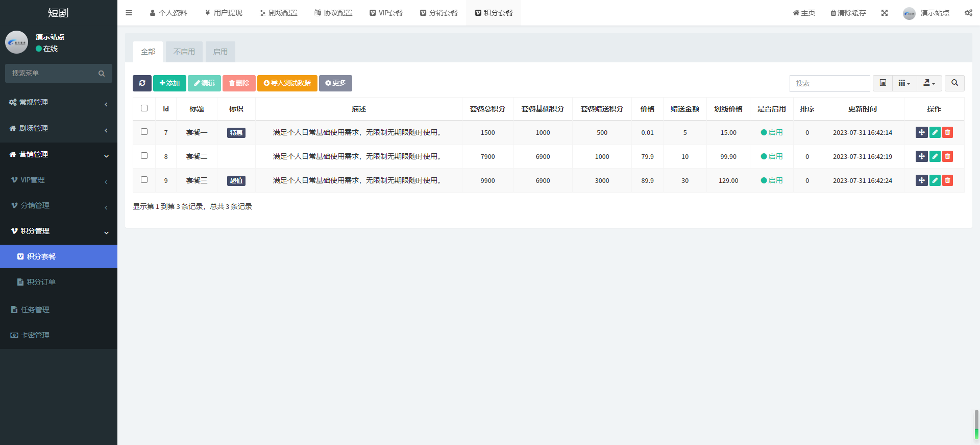
Task: Click the edit pencil icon for 套餐二 row
Action: (935, 156)
